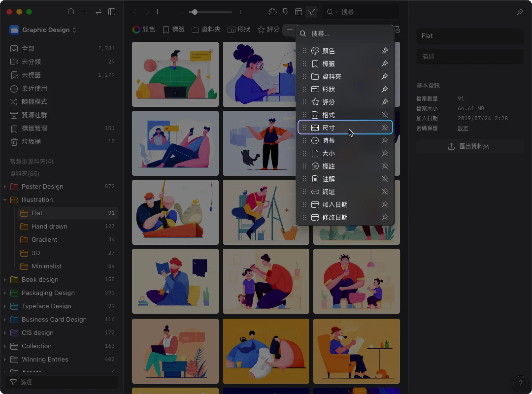
Task: Toggle the filter funnel icon in toolbar
Action: [311, 12]
